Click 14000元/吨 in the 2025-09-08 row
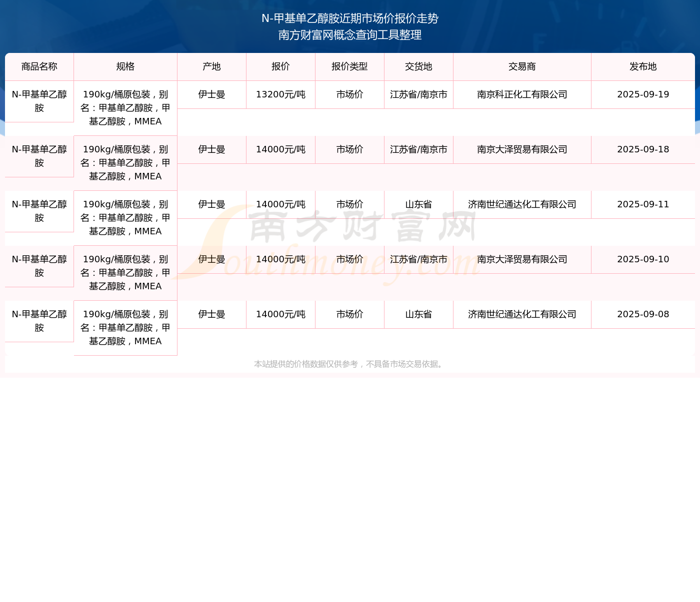 [x=281, y=314]
